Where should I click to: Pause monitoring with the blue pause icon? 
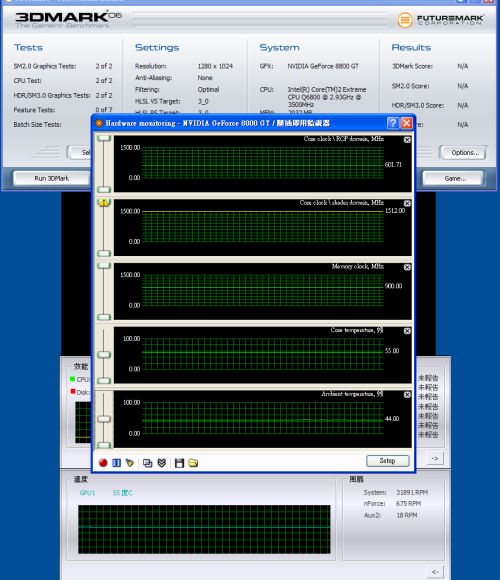[x=116, y=463]
